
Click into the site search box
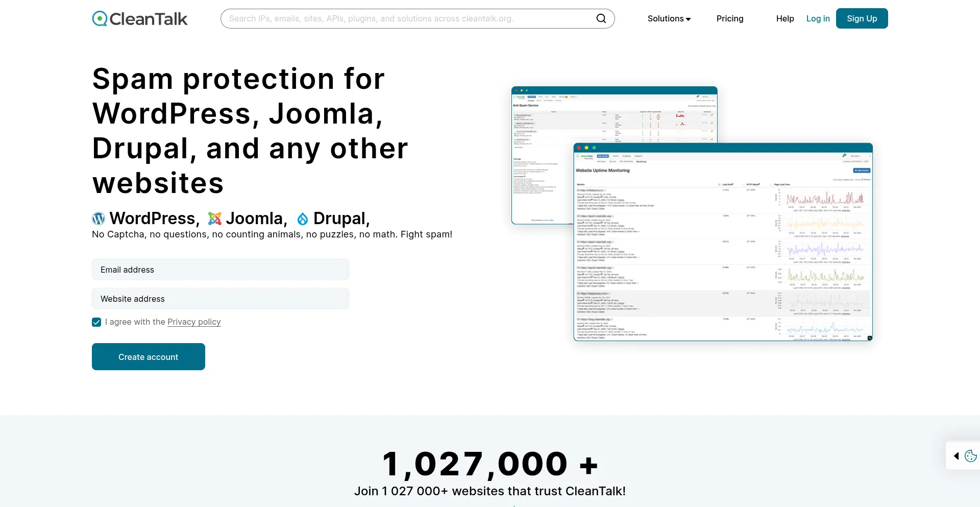408,19
